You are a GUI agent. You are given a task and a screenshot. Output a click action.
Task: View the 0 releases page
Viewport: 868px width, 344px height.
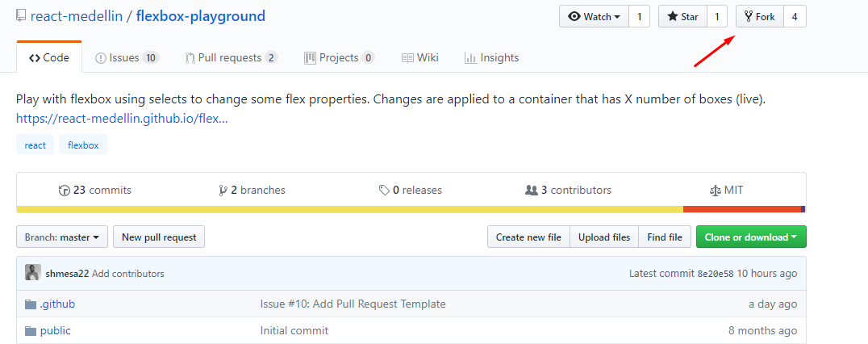(x=410, y=190)
